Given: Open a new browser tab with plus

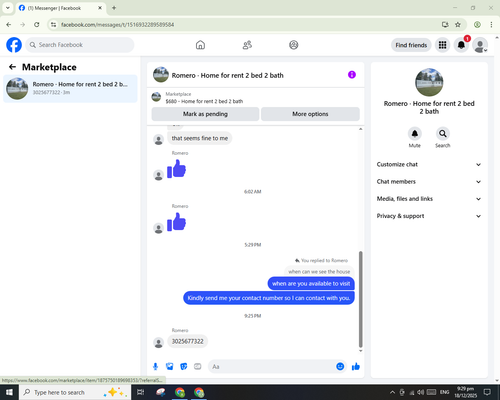Looking at the screenshot, I should (x=114, y=8).
